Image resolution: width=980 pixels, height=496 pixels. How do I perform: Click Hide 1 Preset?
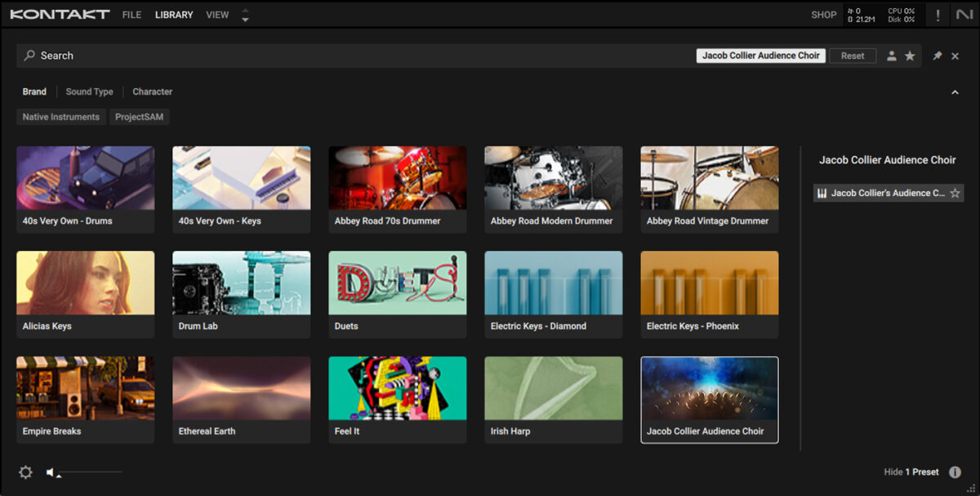pyautogui.click(x=911, y=472)
